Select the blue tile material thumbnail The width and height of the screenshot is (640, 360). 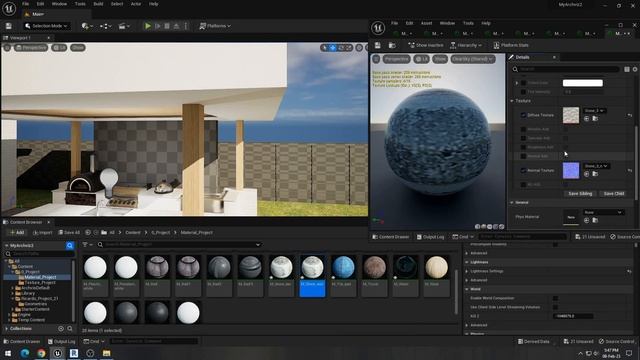pos(343,267)
